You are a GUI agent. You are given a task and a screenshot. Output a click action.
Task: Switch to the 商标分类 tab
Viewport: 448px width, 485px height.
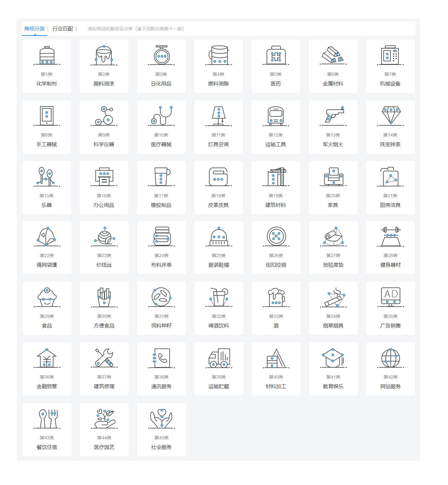[x=35, y=29]
